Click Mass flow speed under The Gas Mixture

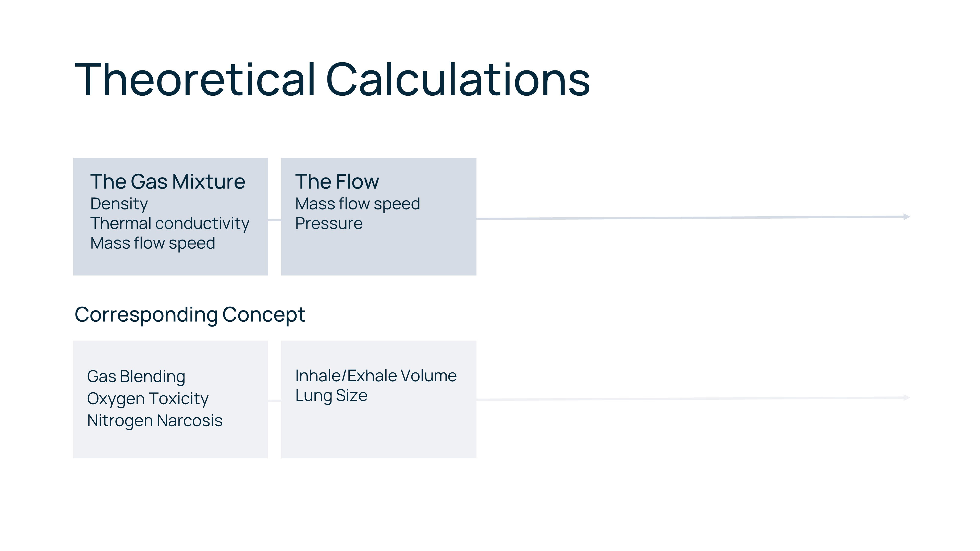point(153,243)
